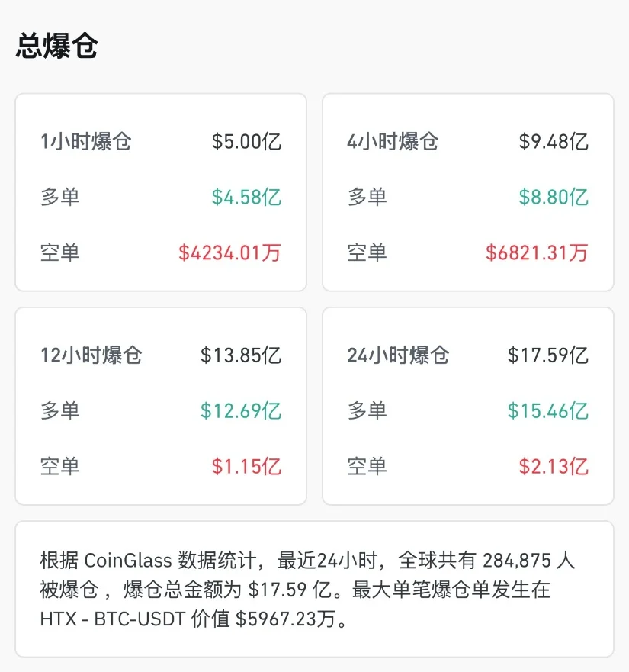
Task: Open the 4小时爆仓 card title
Action: [393, 141]
